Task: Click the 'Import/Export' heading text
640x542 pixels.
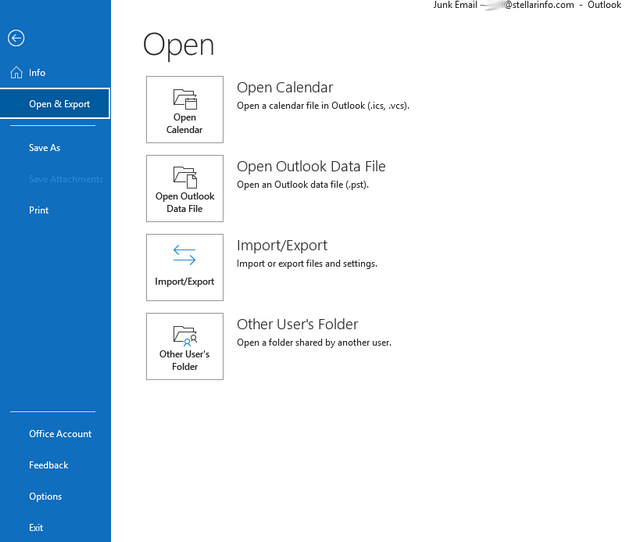Action: [282, 245]
